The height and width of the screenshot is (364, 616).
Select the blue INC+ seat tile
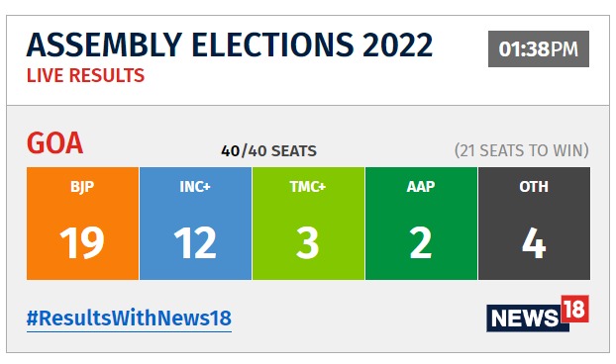[x=195, y=224]
